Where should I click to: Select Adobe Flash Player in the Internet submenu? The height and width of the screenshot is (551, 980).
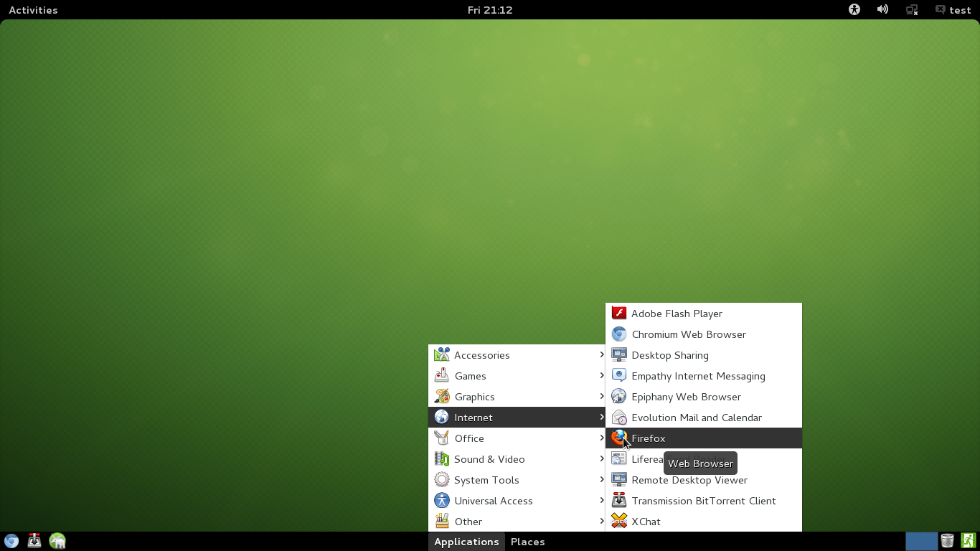(x=676, y=314)
